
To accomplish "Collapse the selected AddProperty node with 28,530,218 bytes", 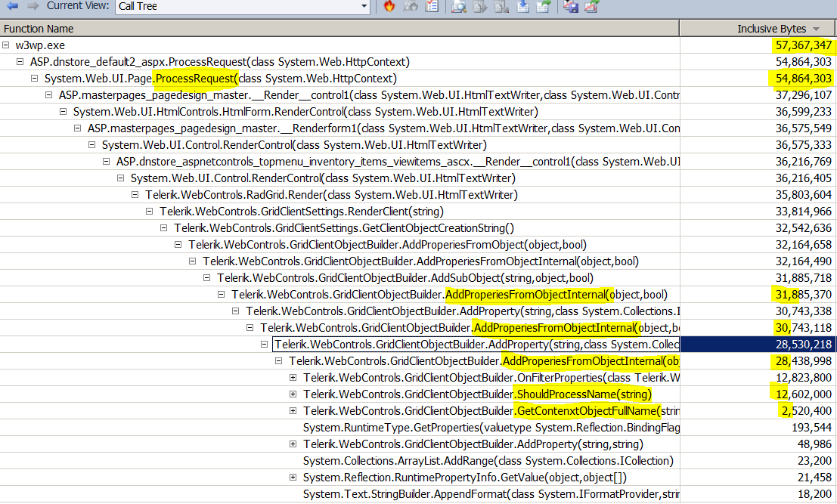I will click(x=265, y=344).
